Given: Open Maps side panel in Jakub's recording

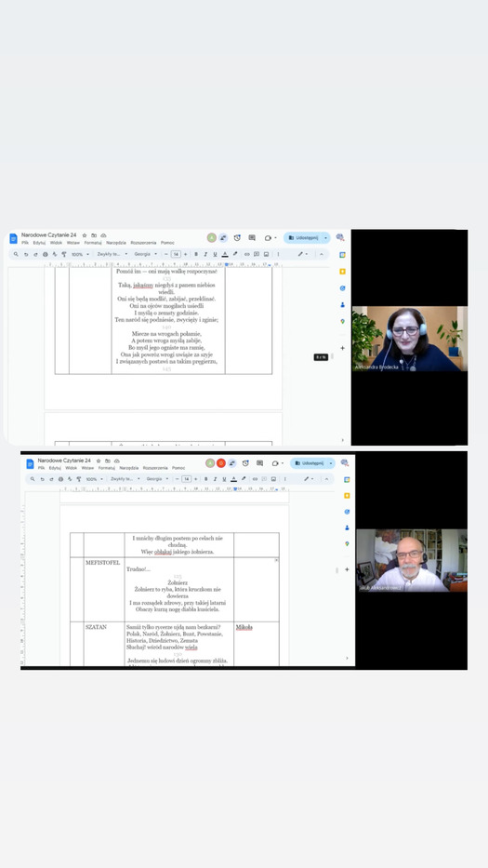Looking at the screenshot, I should pos(347,543).
